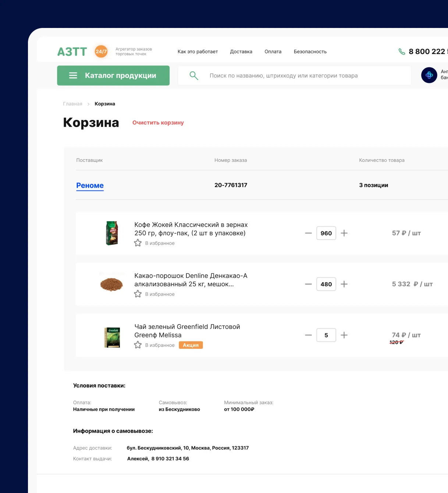
Task: Open the hamburger menu icon in catalog button
Action: point(73,75)
